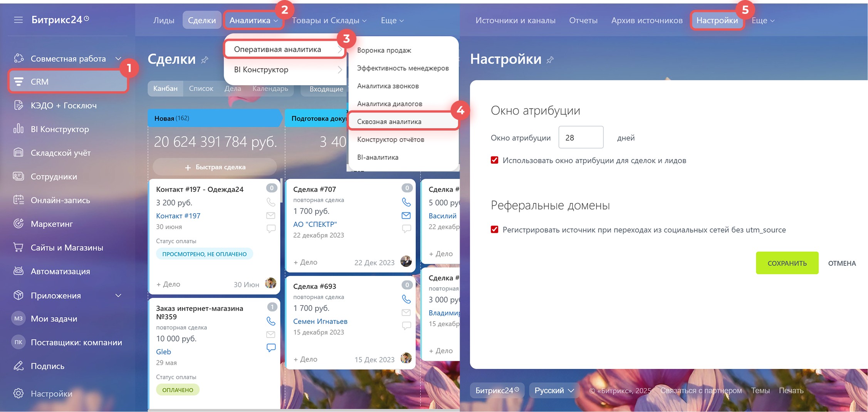Uncheck Использовать окно атрибуции для сделок и лидов

[494, 160]
